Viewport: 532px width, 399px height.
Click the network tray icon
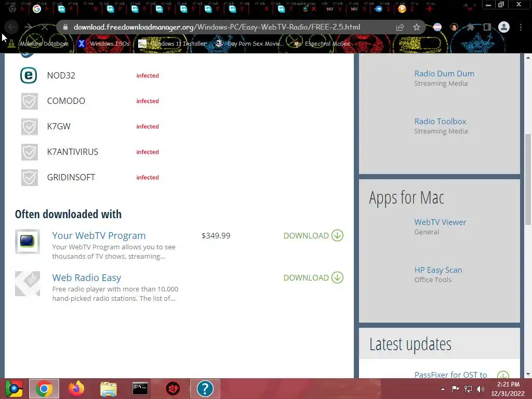click(x=468, y=389)
